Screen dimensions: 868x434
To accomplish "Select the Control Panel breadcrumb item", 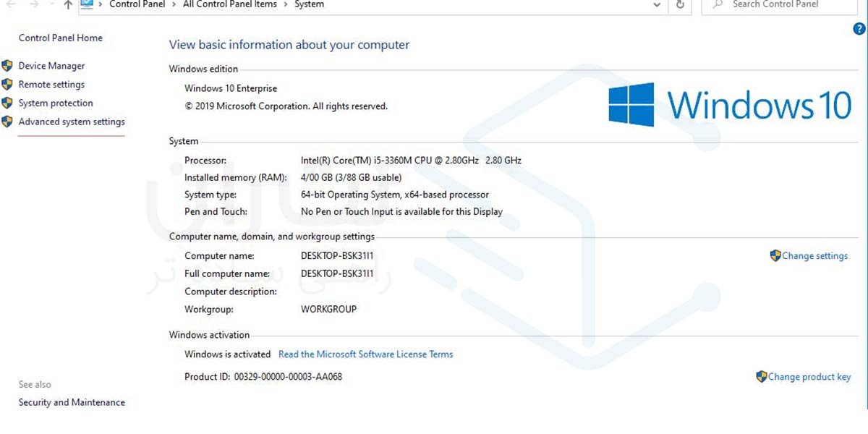I will (x=137, y=4).
